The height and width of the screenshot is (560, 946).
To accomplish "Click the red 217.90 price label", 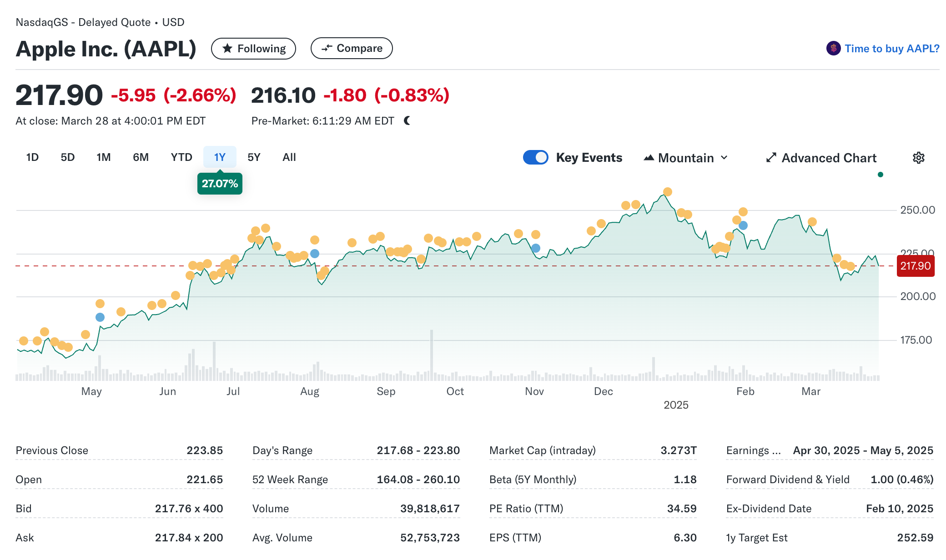I will 915,266.
